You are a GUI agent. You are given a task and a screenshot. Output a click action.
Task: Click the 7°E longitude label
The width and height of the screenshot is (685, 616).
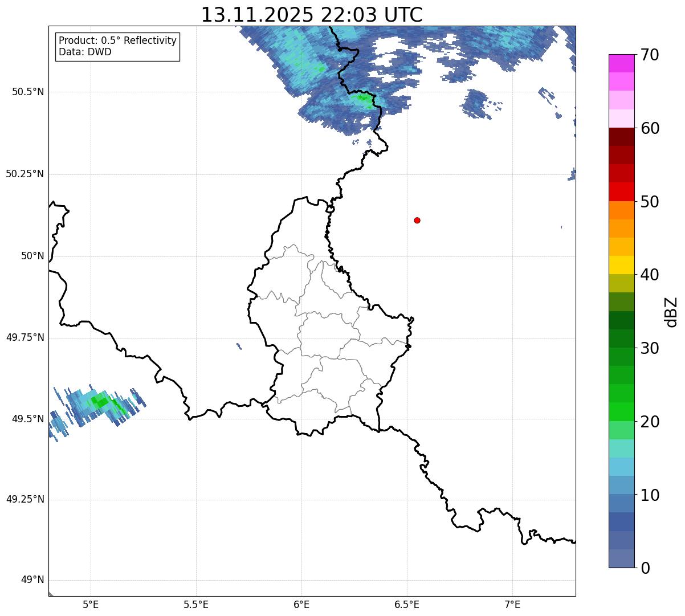click(x=512, y=604)
